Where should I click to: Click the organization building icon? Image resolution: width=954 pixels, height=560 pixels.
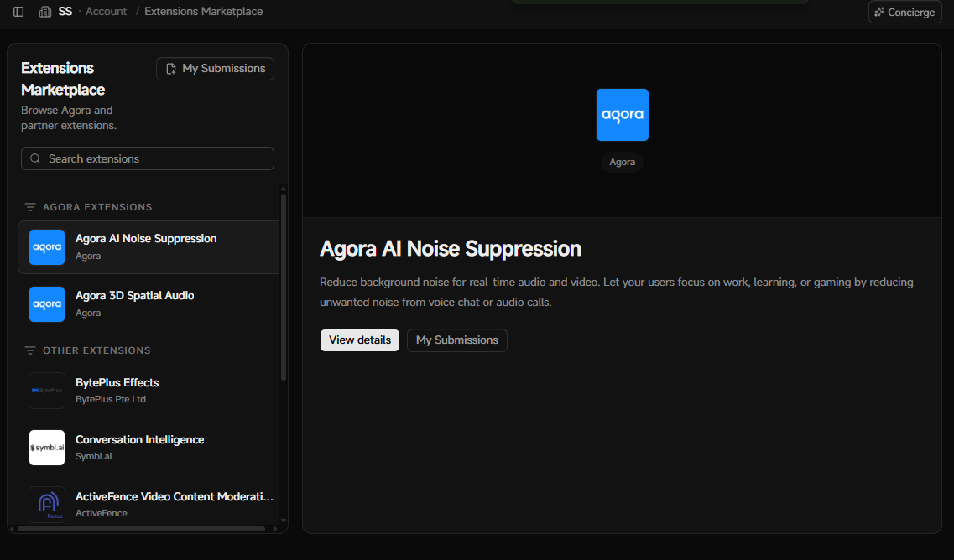tap(45, 12)
